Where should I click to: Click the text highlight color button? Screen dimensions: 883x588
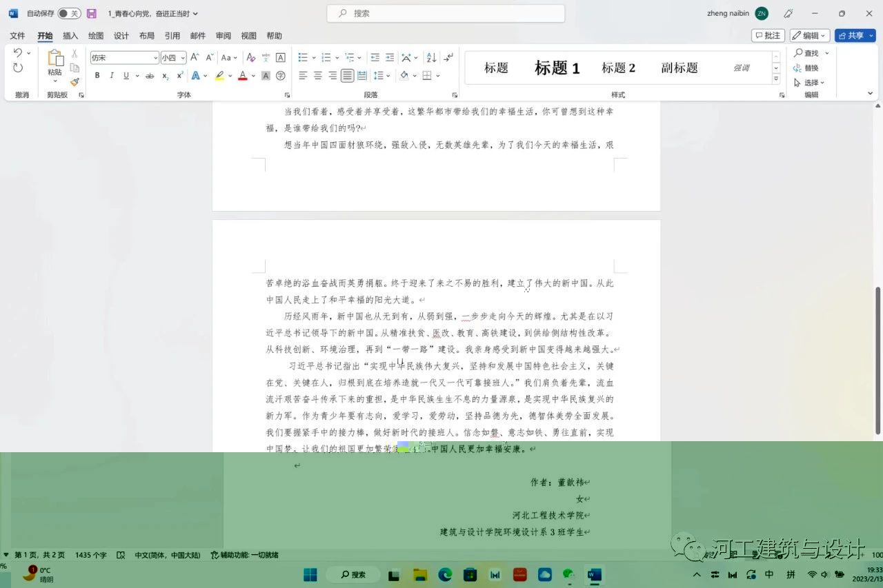click(219, 76)
